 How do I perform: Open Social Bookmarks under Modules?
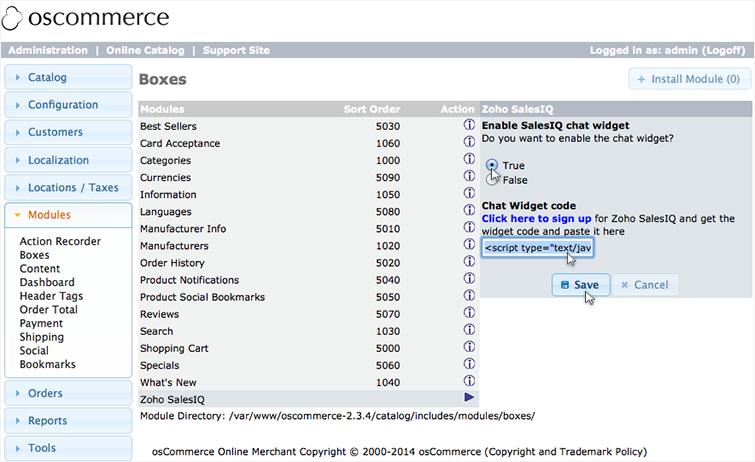coord(47,357)
